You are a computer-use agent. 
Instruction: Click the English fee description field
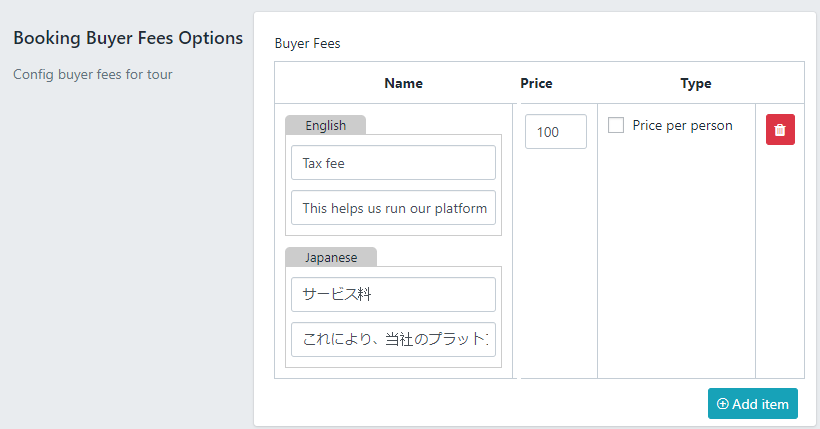393,208
